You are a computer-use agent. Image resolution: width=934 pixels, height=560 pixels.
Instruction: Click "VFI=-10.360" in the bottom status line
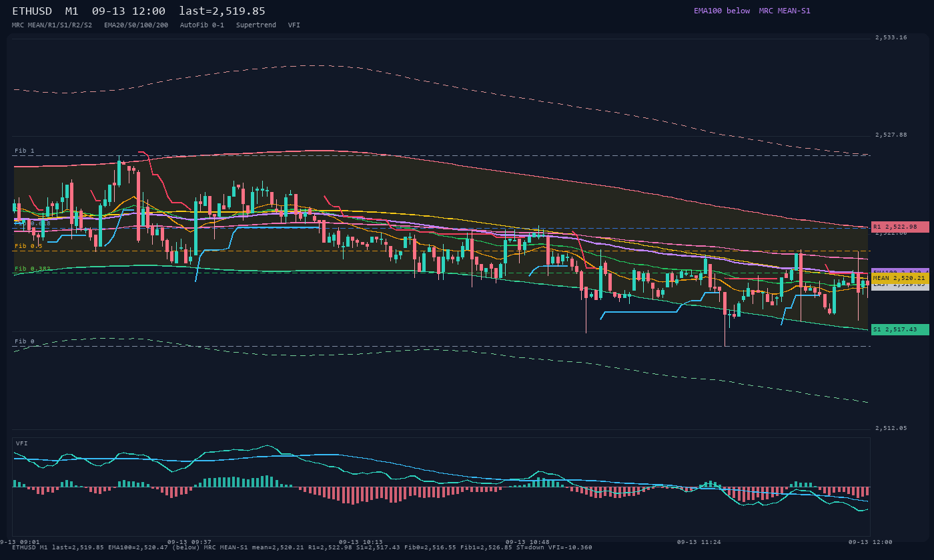click(x=570, y=547)
